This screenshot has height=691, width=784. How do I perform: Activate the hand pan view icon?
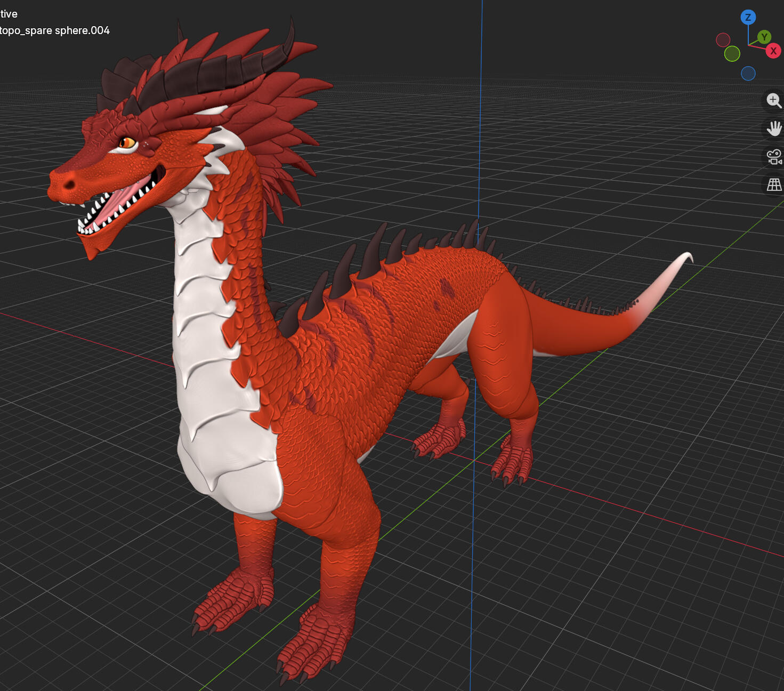click(x=774, y=128)
